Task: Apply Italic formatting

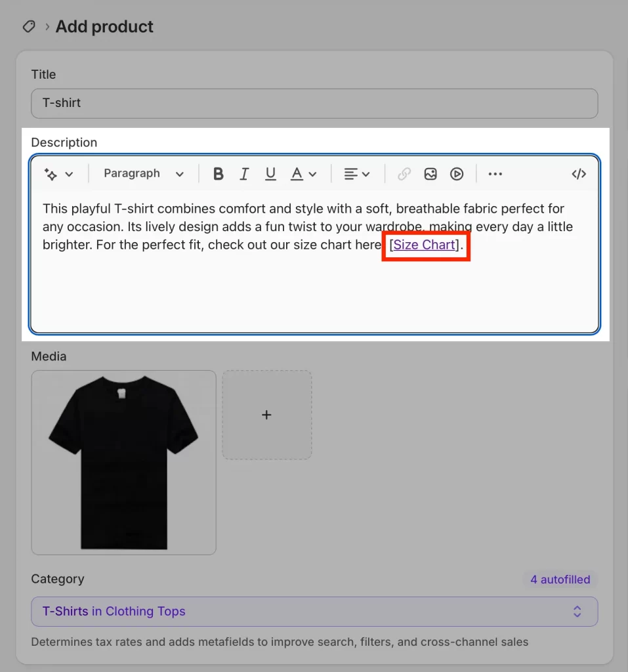Action: [244, 173]
